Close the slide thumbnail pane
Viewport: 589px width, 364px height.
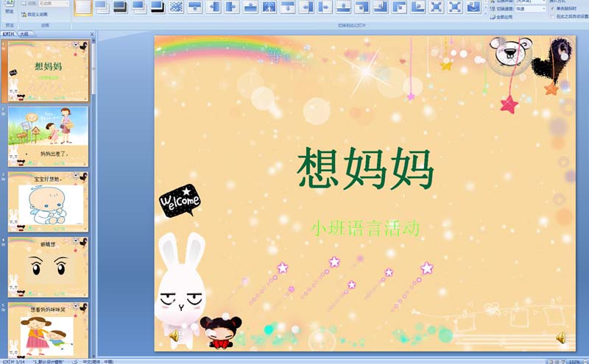point(92,34)
